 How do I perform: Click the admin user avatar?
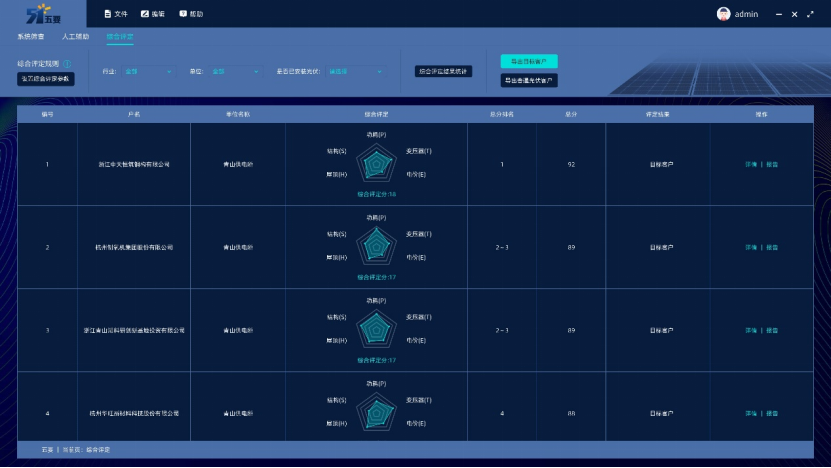pos(723,14)
